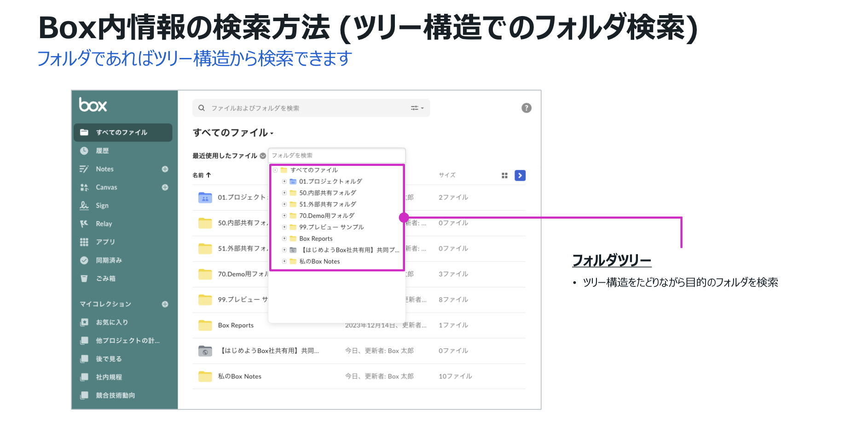Open Relay from the sidebar
This screenshot has height=434, width=868.
click(104, 224)
